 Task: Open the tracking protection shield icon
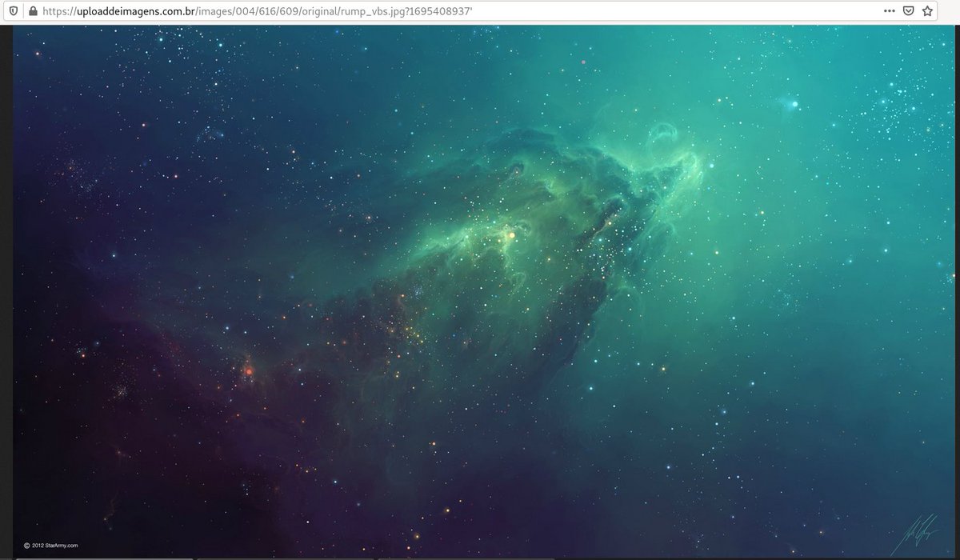13,12
